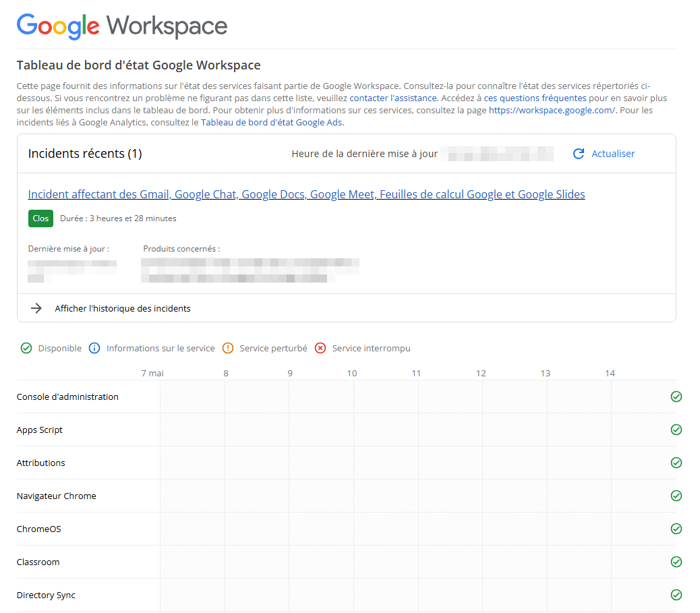Viewport: 700px width, 613px height.
Task: Click the Service perturbé legend label
Action: click(x=273, y=348)
